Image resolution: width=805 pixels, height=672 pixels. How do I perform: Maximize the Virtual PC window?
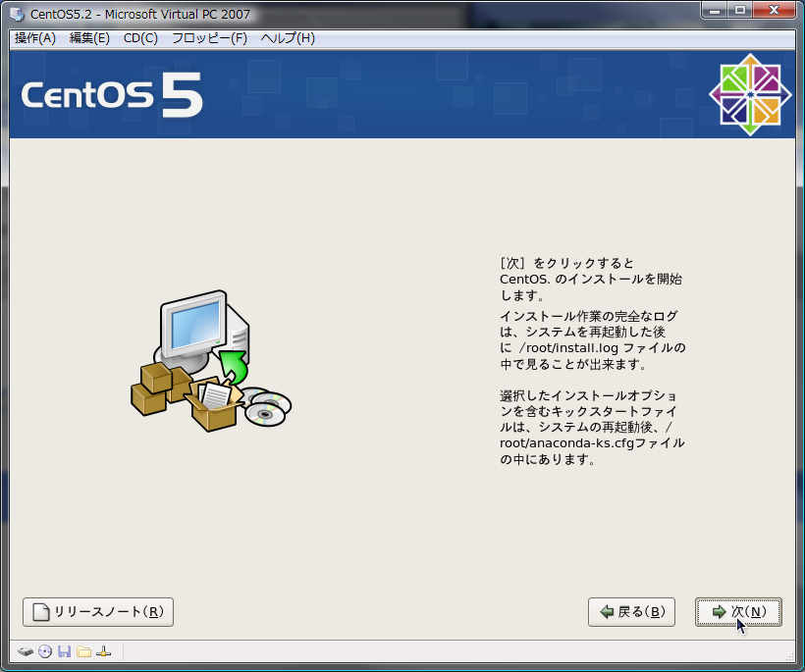(740, 10)
